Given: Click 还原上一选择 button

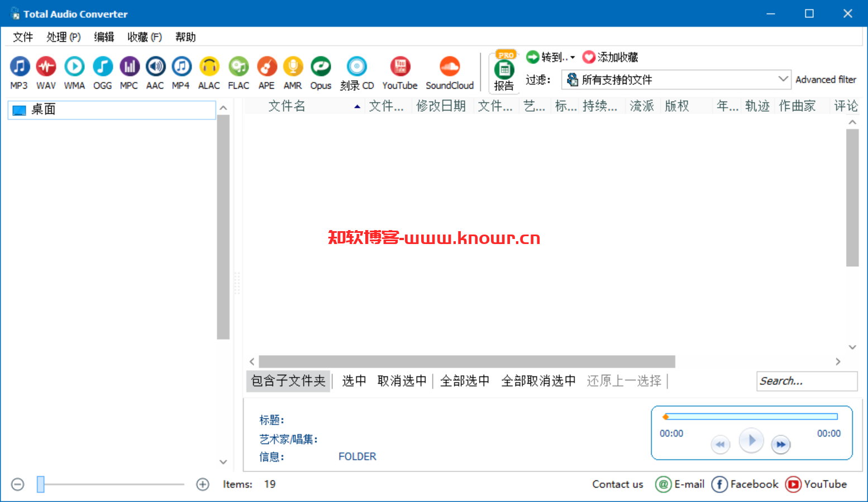Looking at the screenshot, I should point(624,381).
